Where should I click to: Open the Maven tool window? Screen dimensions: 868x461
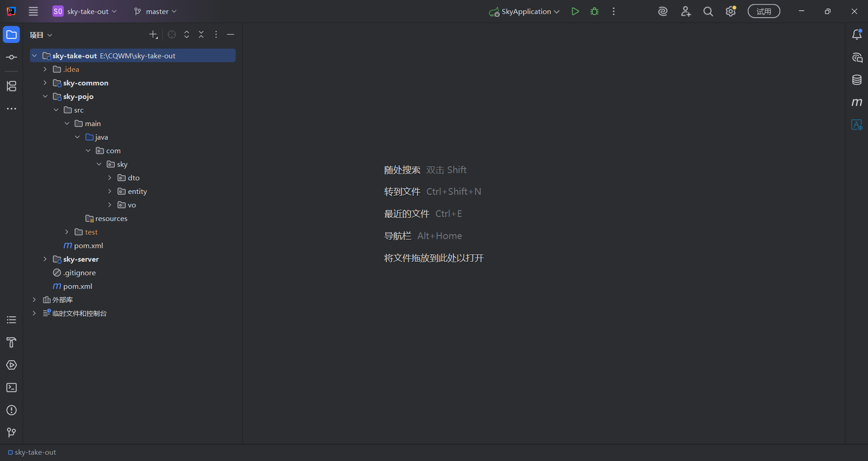click(x=857, y=103)
